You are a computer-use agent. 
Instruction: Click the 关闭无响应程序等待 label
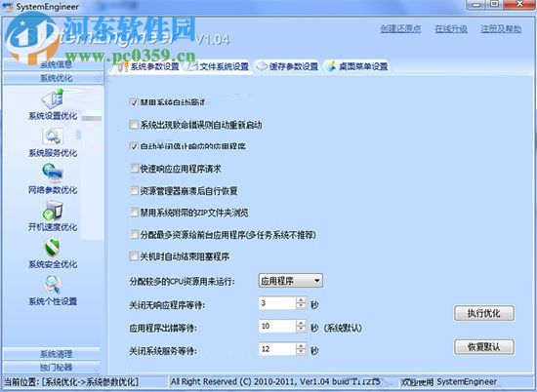167,305
